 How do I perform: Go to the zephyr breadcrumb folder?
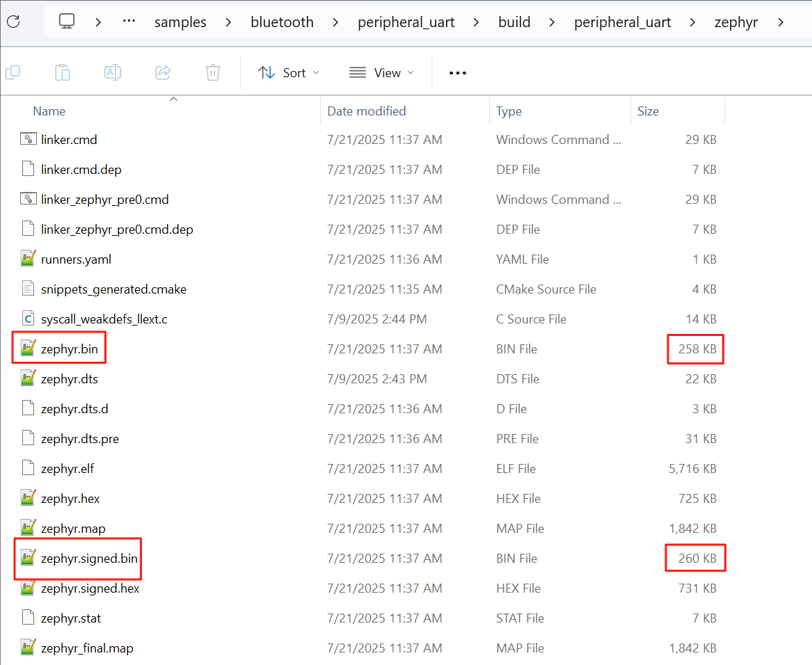tap(736, 22)
